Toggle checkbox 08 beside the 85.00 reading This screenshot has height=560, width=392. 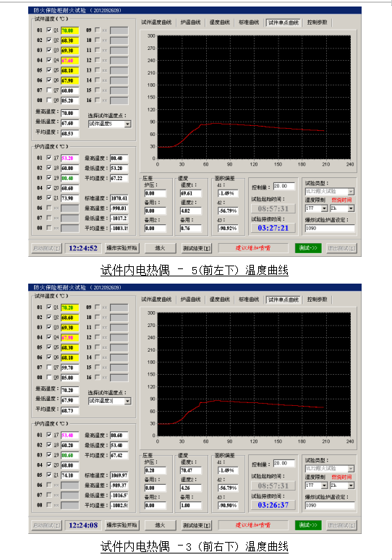pos(49,378)
